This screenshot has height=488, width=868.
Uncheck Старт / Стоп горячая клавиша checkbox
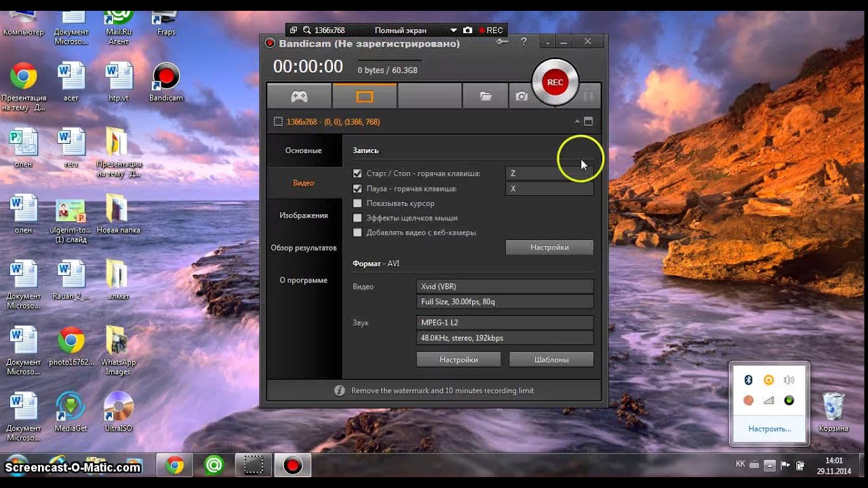357,174
